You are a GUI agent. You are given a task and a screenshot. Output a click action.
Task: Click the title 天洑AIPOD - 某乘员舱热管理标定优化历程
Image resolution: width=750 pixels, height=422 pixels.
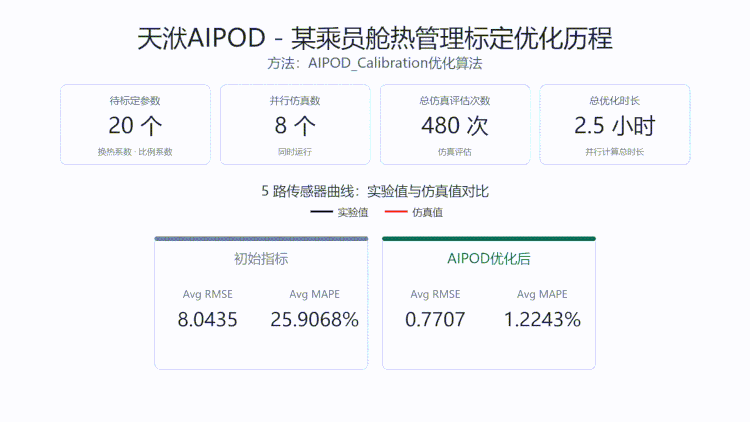(x=375, y=38)
